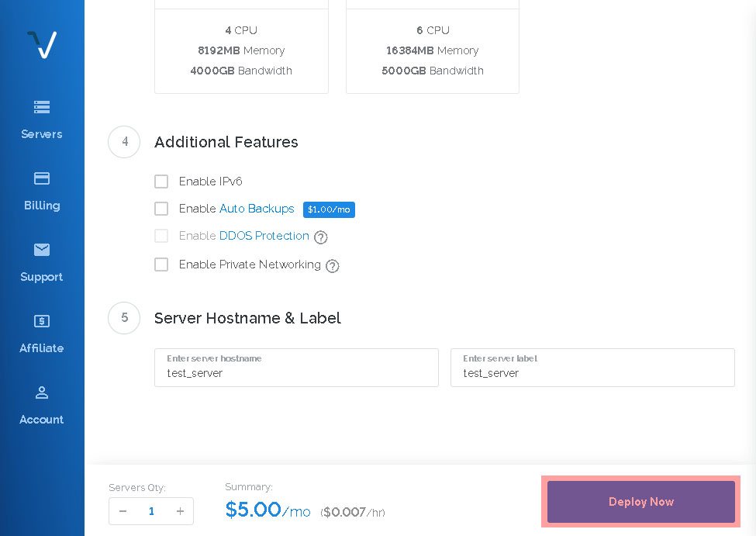
Task: Click the server hostname input field
Action: [x=296, y=368]
